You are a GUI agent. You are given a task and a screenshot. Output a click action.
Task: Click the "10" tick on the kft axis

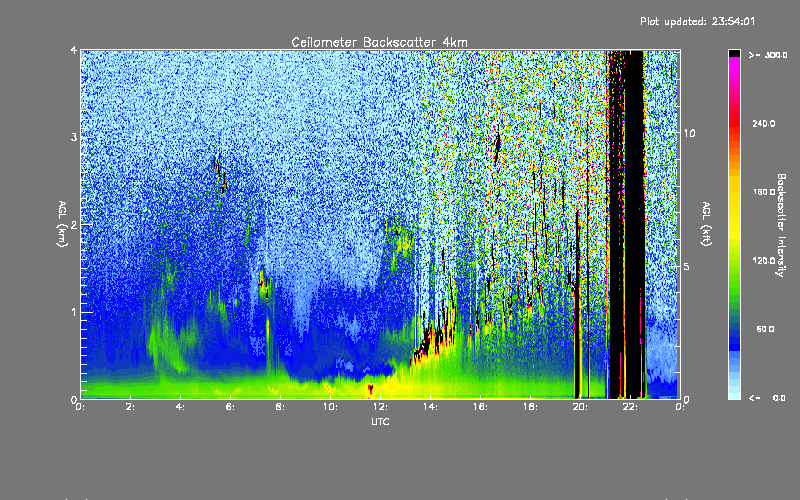(x=689, y=133)
